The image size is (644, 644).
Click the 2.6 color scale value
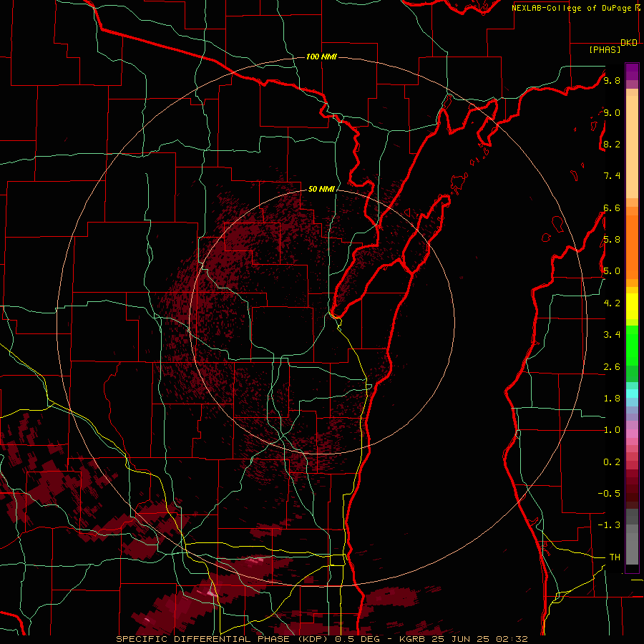click(612, 367)
